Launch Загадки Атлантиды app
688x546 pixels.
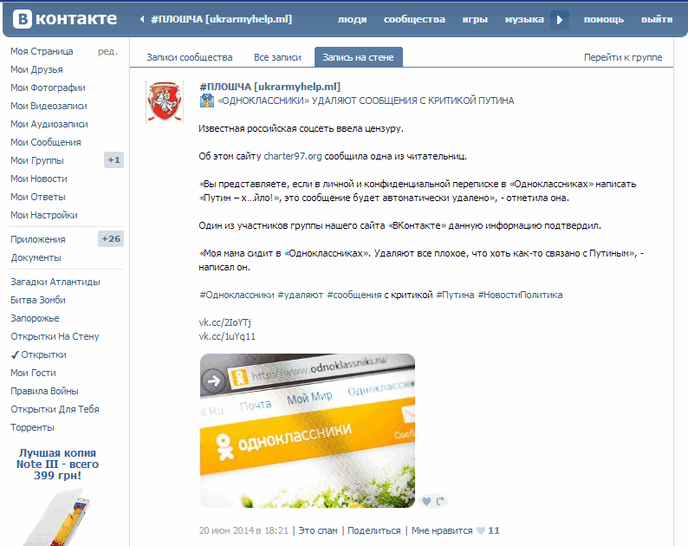click(x=55, y=282)
